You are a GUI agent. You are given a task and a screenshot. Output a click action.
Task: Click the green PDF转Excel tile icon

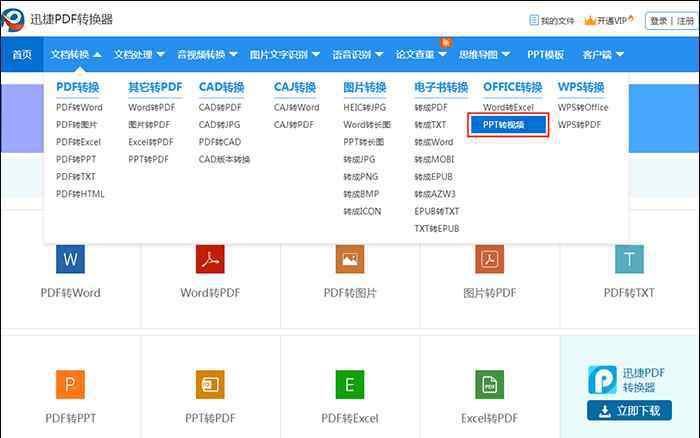tap(349, 384)
